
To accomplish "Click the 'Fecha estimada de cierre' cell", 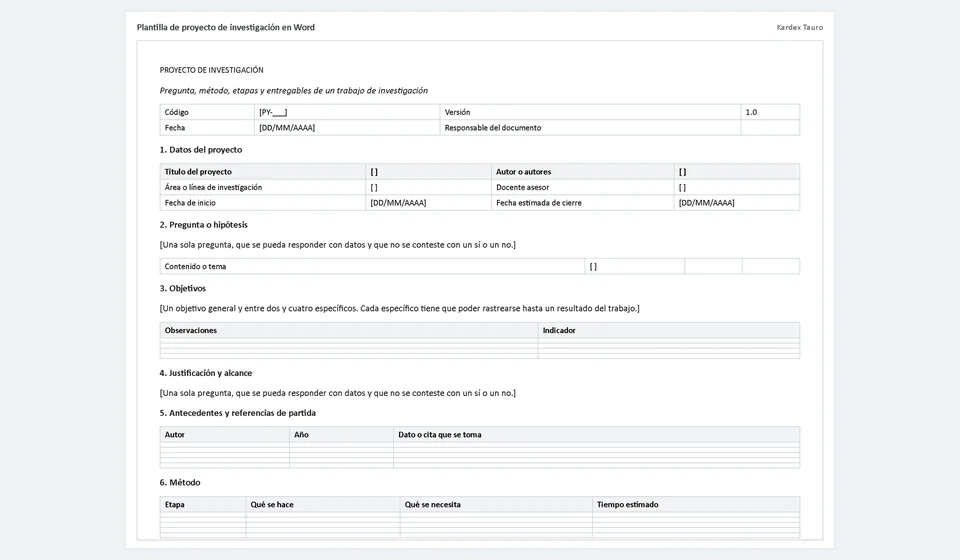I will [582, 203].
